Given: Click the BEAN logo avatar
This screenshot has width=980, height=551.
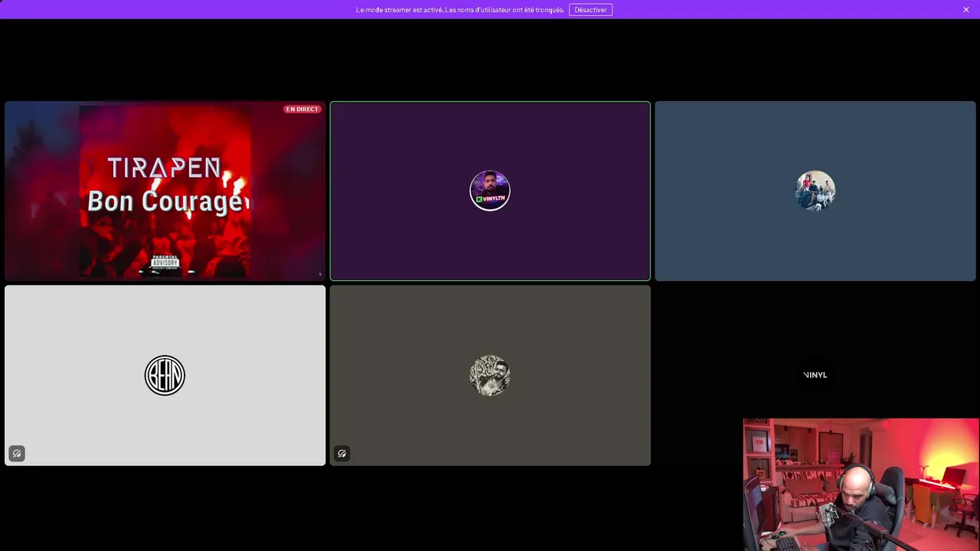Looking at the screenshot, I should point(165,375).
